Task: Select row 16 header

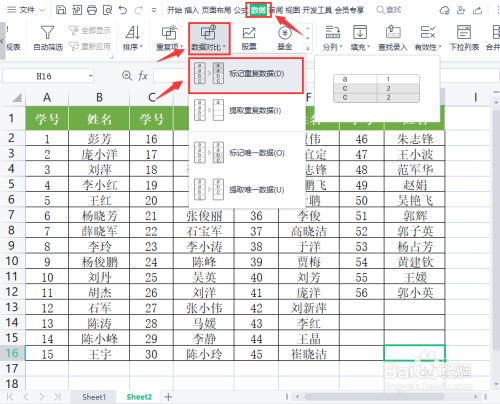Action: tap(12, 353)
